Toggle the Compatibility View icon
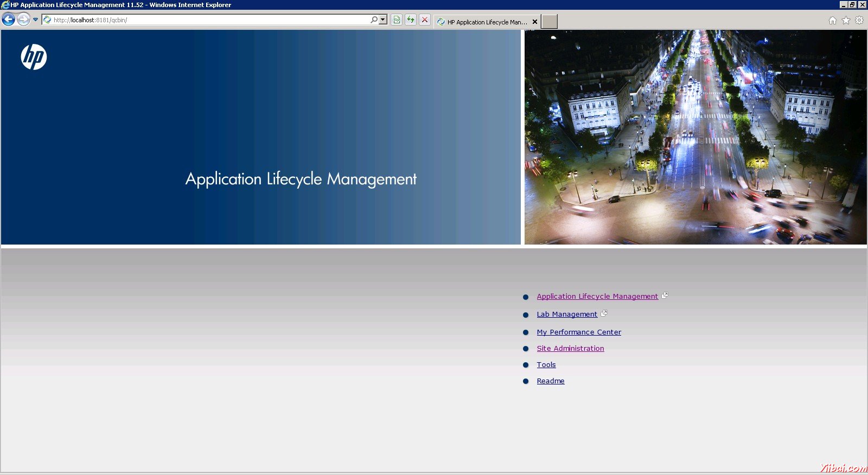The image size is (868, 475). click(x=397, y=20)
